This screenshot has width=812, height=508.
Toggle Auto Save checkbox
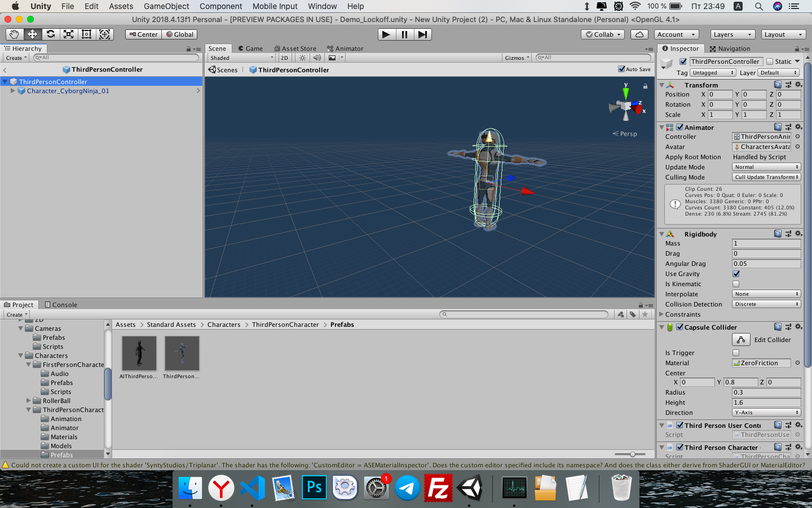coord(621,69)
